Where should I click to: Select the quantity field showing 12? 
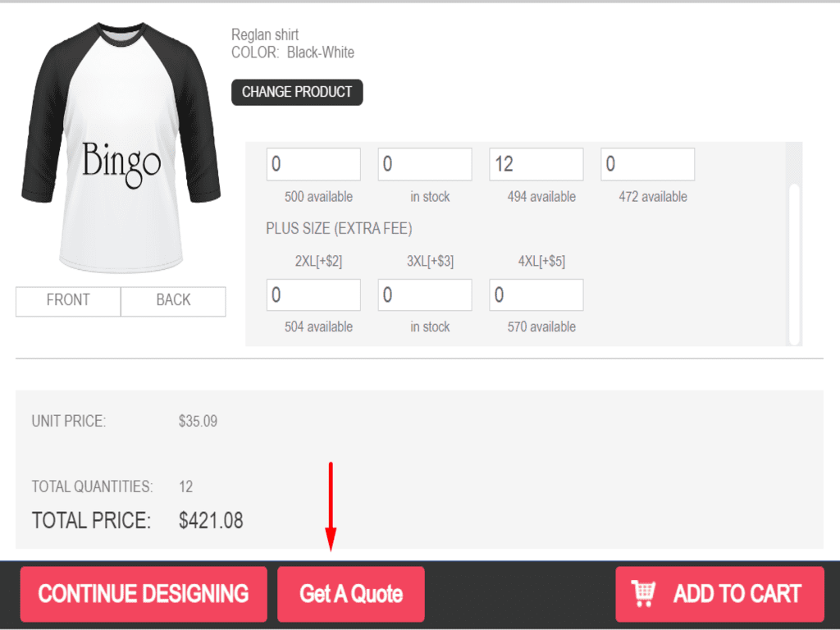[536, 164]
